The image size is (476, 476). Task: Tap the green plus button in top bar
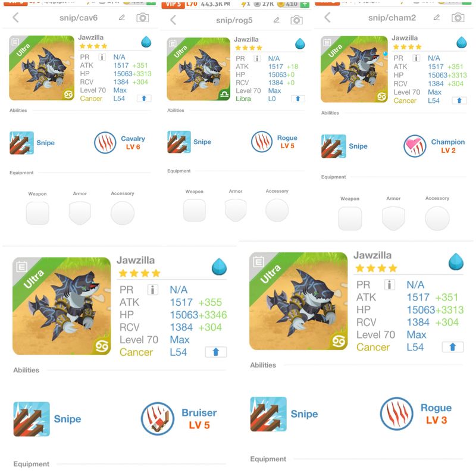point(305,4)
